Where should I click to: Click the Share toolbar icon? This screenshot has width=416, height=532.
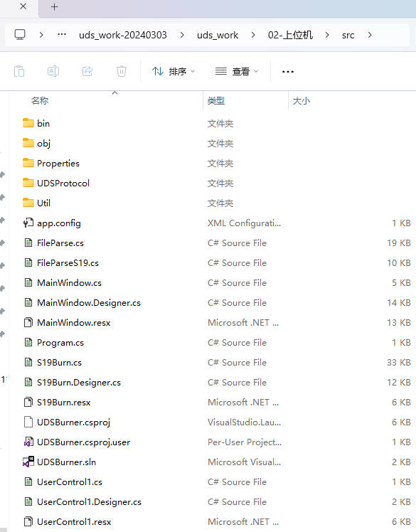coord(87,71)
